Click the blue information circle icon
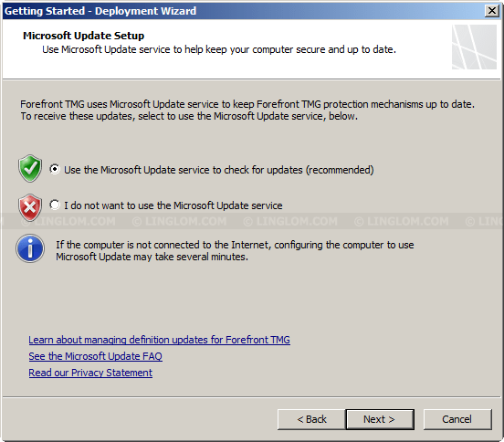The image size is (504, 442). pyautogui.click(x=30, y=248)
